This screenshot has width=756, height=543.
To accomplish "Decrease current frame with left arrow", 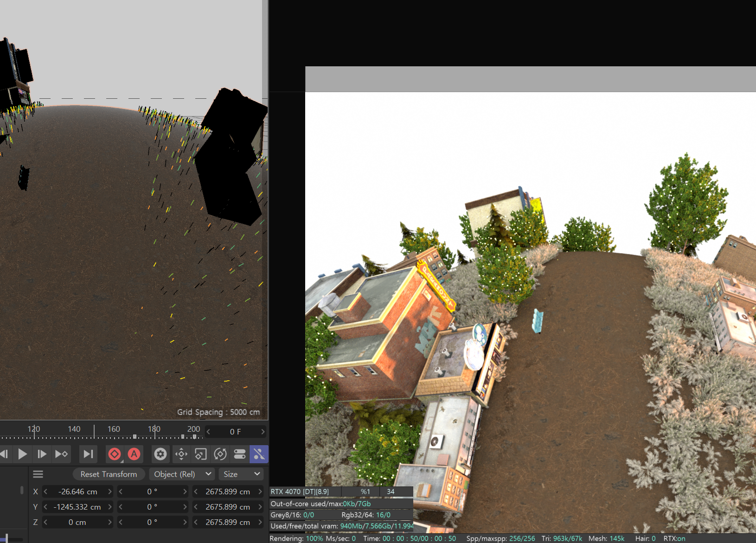I will [x=208, y=432].
